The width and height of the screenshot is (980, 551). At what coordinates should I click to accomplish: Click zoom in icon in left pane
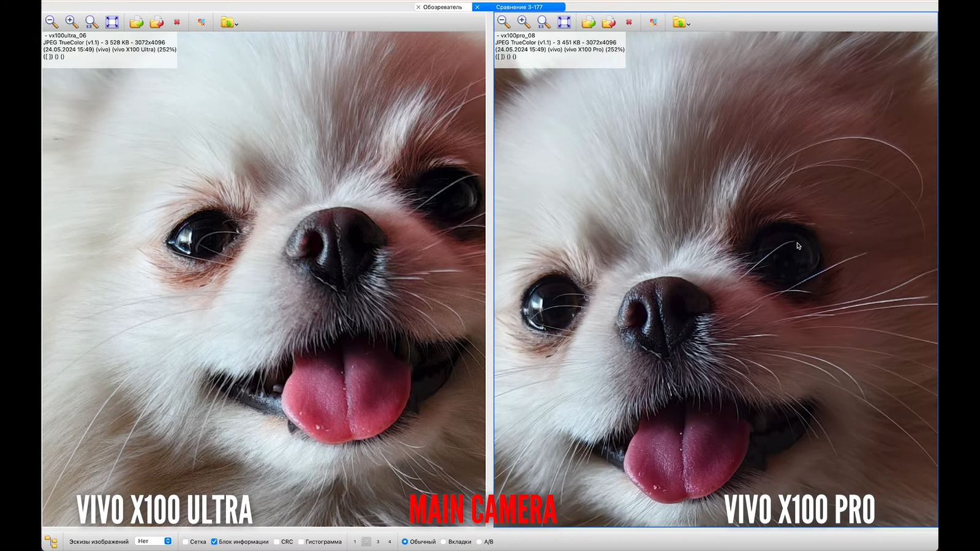click(72, 22)
